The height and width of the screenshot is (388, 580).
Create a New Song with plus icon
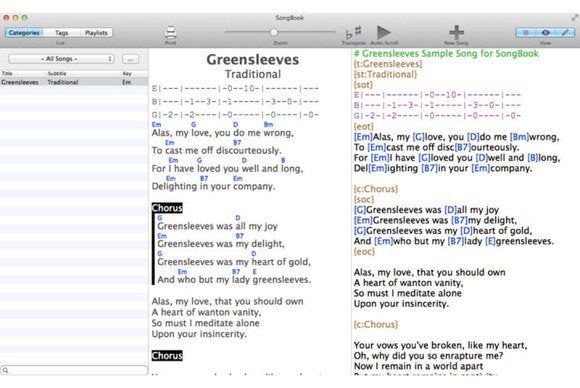[x=456, y=32]
